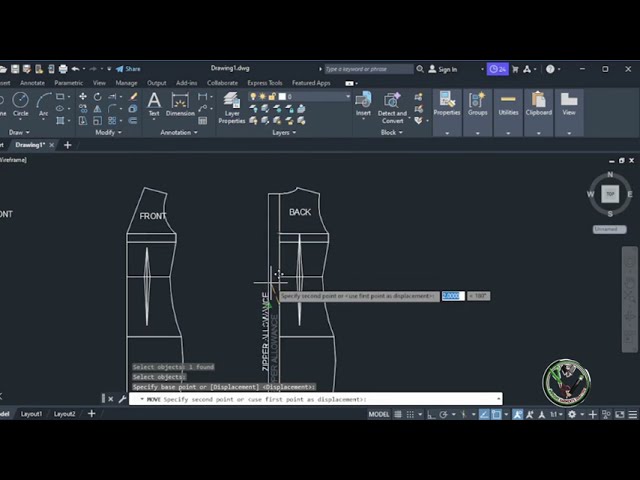This screenshot has width=640, height=480.
Task: Toggle ortho mode in status bar
Action: pyautogui.click(x=431, y=414)
